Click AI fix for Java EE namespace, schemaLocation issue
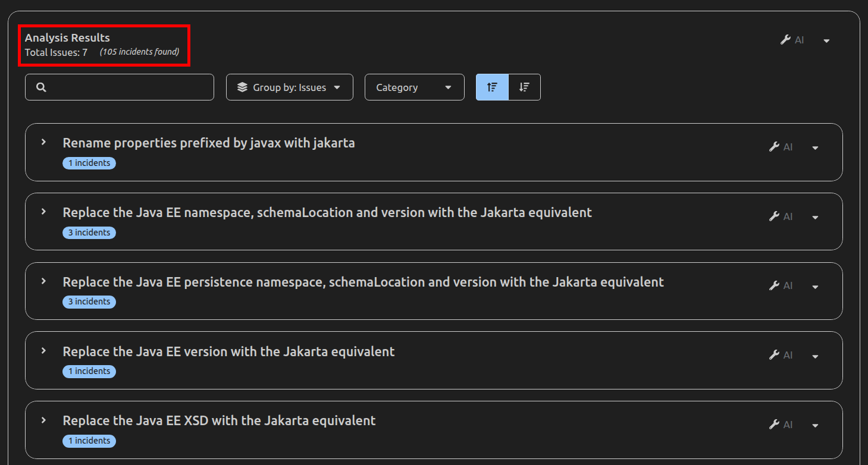Image resolution: width=868 pixels, height=465 pixels. 781,216
